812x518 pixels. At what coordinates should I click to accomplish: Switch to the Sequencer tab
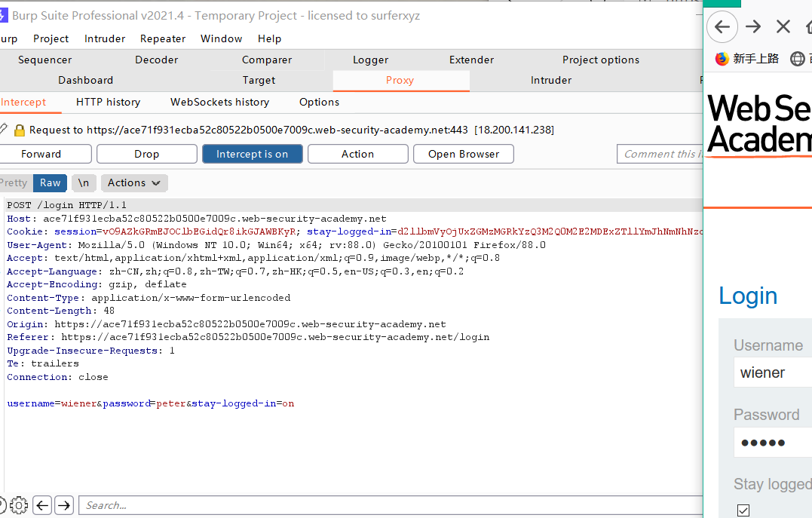point(45,60)
